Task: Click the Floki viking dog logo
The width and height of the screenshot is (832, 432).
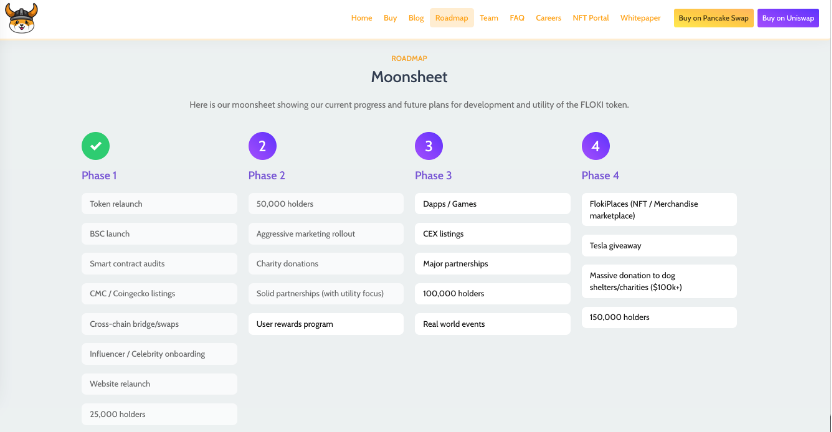Action: pos(21,19)
